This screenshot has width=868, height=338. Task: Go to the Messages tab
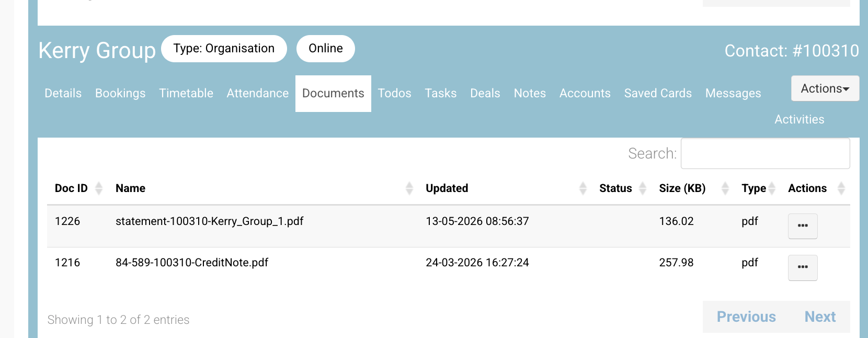[x=733, y=93]
